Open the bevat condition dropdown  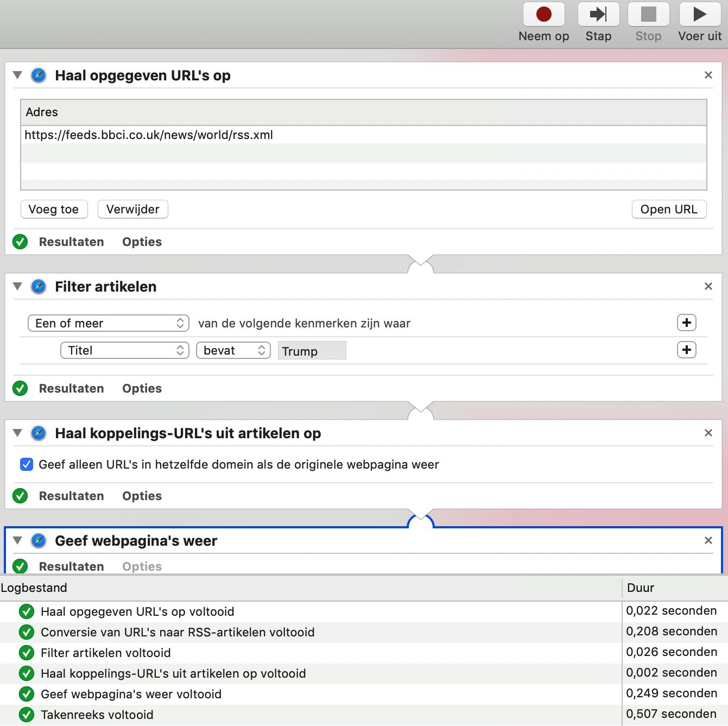233,350
